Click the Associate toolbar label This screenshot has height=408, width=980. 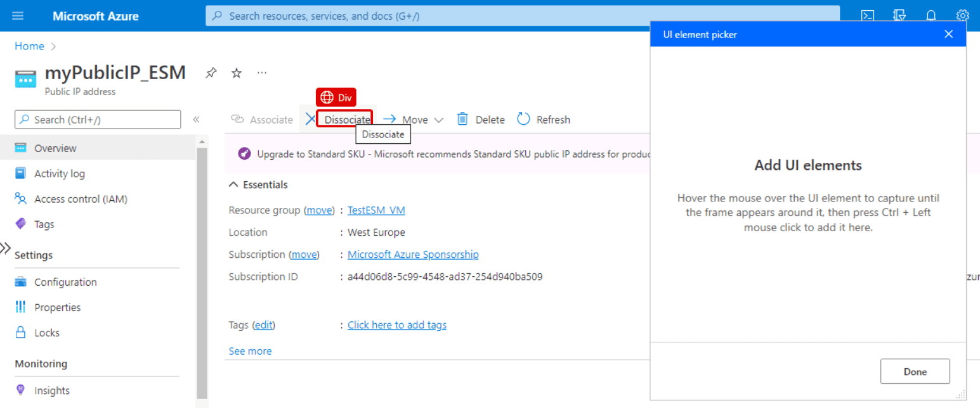[271, 120]
